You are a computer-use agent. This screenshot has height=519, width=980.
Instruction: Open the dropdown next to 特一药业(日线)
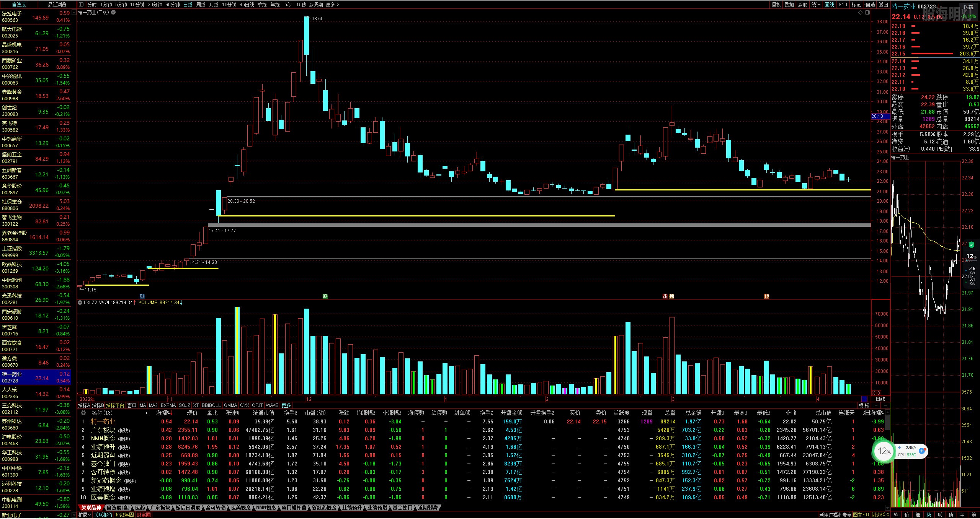tap(113, 12)
